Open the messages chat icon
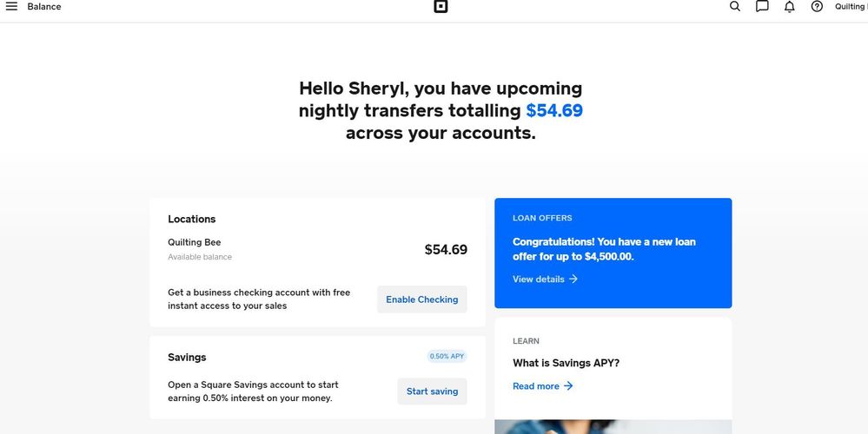 pos(762,7)
